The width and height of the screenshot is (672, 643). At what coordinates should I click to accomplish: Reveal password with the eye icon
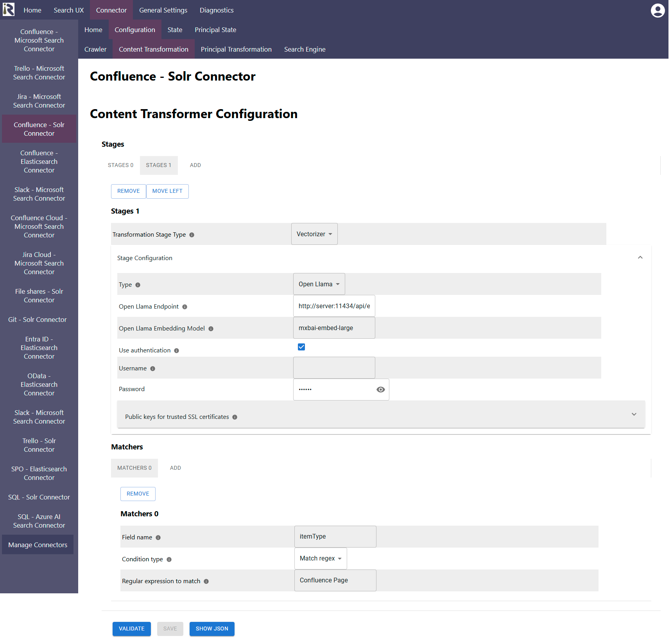381,390
